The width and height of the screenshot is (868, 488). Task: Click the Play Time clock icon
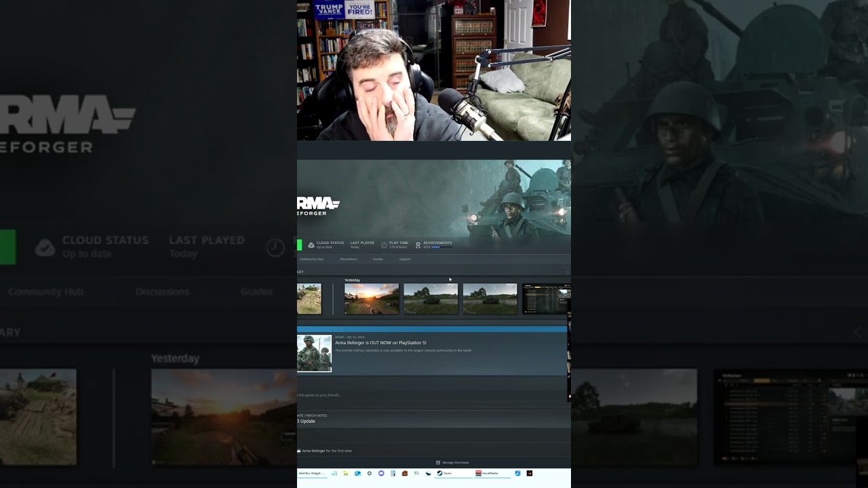pos(384,245)
